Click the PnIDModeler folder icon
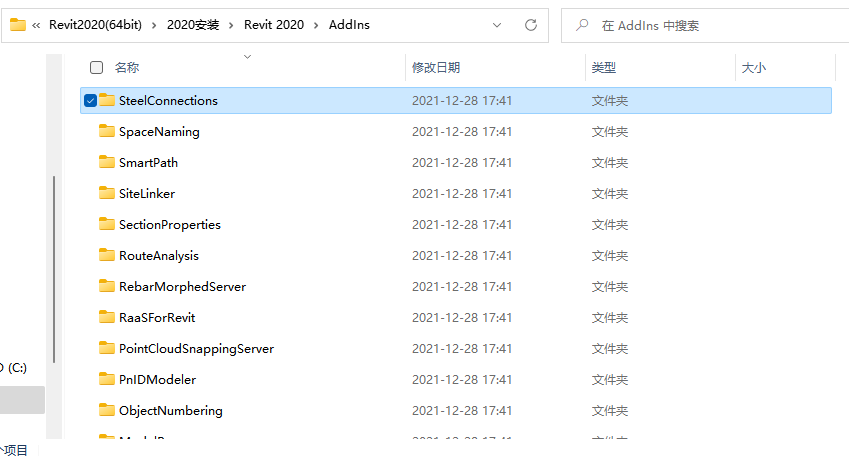 (x=107, y=379)
